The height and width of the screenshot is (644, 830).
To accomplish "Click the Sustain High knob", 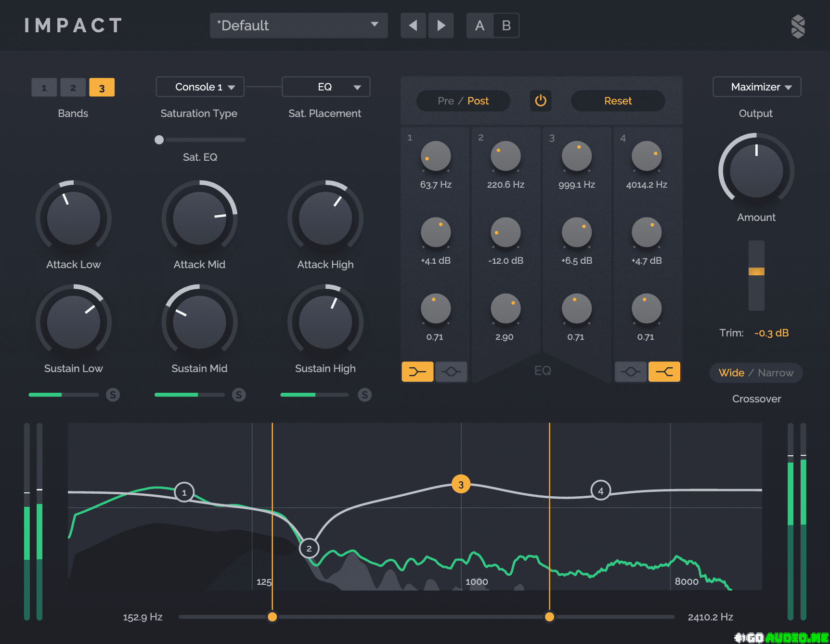I will tap(325, 322).
